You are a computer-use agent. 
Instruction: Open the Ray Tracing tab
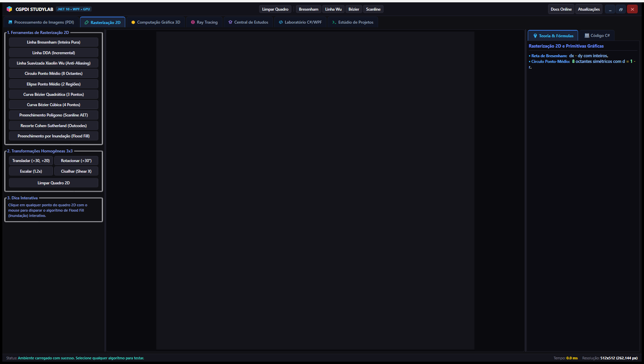point(204,22)
